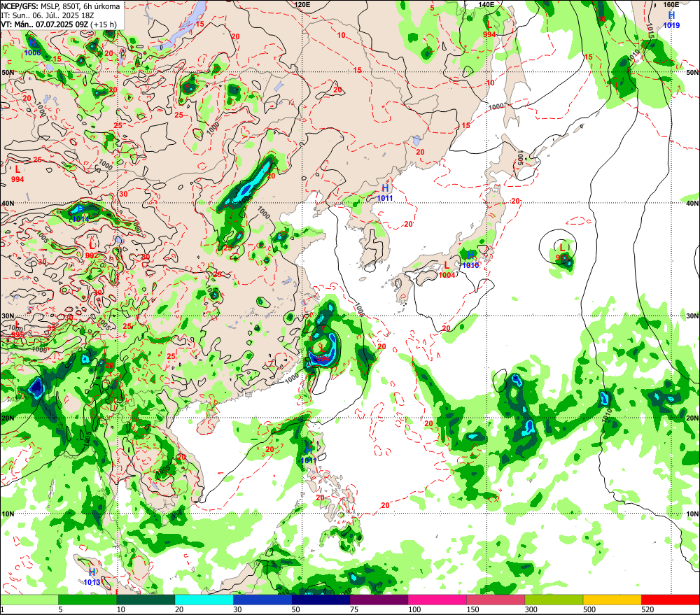Click the dark green 10–20 mm legend swatch
Screen dimensions: 700x615
point(146,600)
